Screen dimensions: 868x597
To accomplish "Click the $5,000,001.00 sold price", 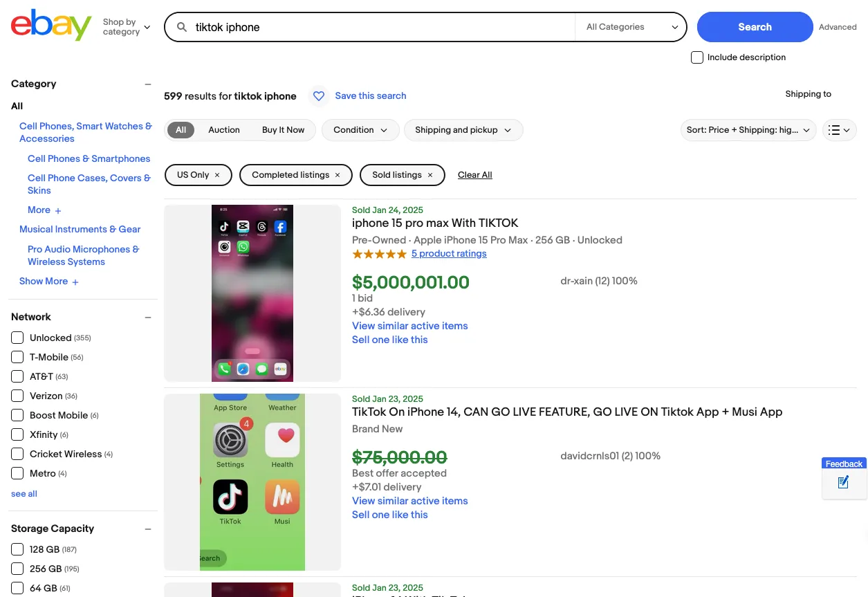I will (x=411, y=282).
